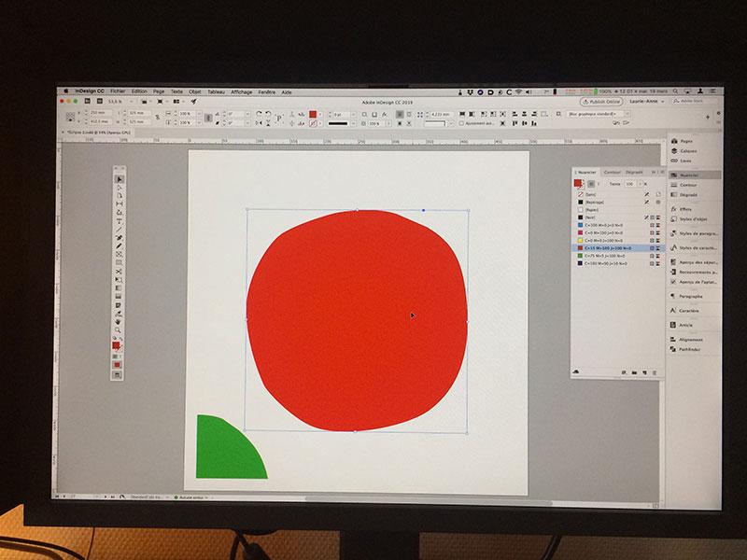Click the Publish Online button

(602, 101)
